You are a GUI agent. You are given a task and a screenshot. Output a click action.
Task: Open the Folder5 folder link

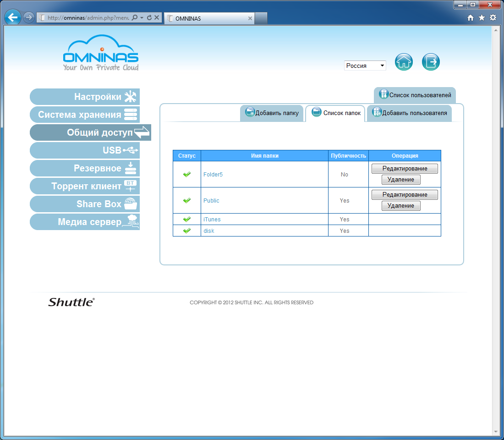(213, 174)
